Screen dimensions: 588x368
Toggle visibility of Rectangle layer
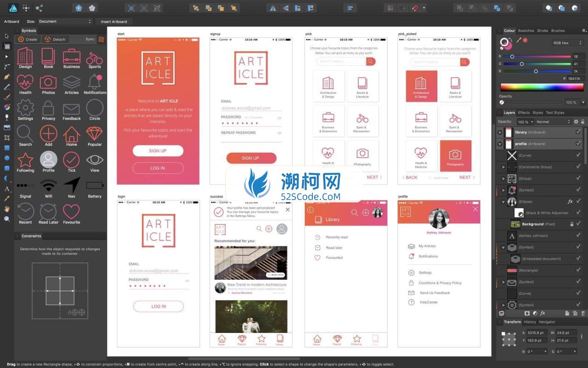coord(578,270)
